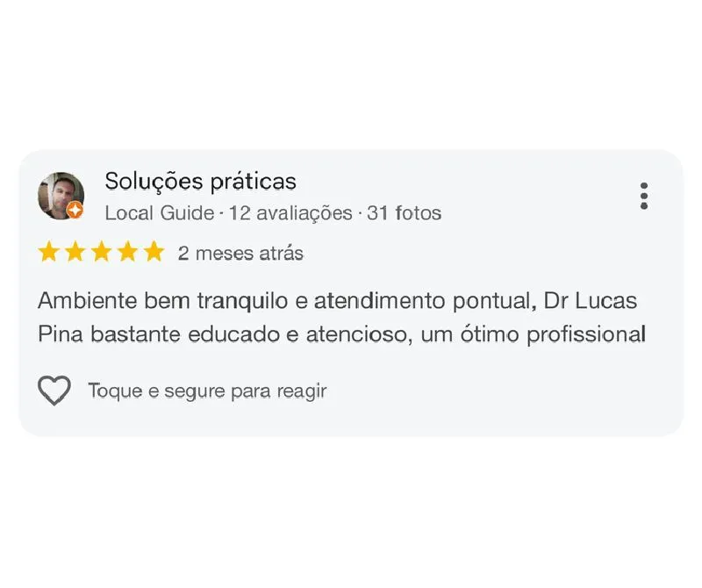Open the 12 avaliações link
Screen dimensions: 702x588
coord(290,213)
